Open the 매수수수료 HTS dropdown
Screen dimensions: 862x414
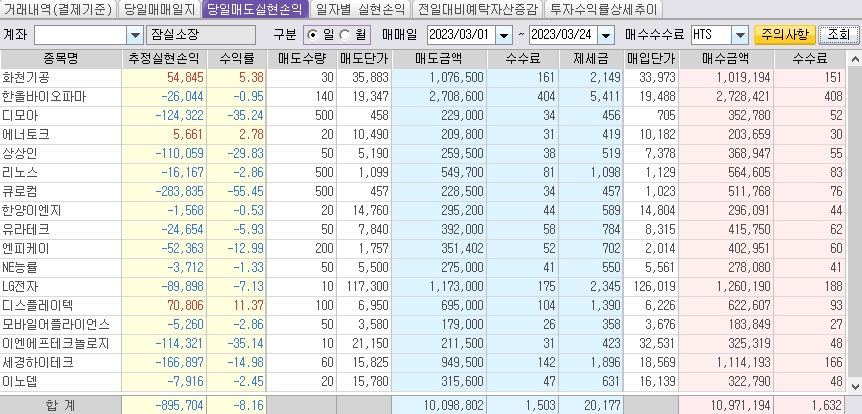pyautogui.click(x=737, y=35)
